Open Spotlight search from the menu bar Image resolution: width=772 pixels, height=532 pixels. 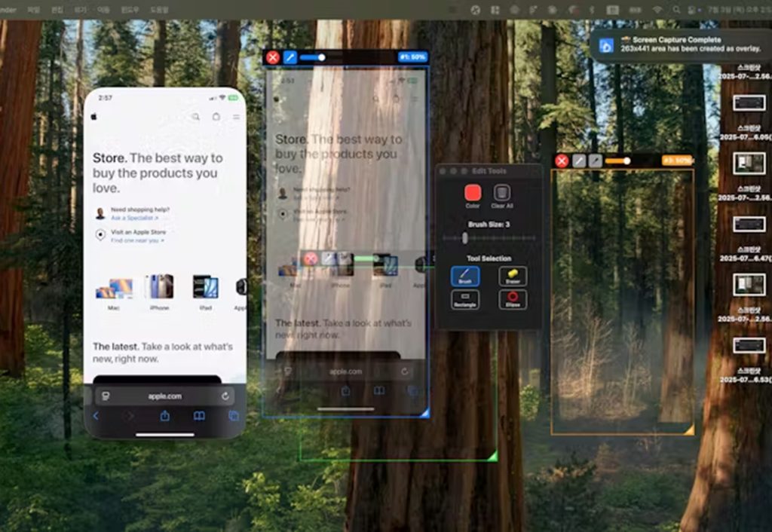676,10
